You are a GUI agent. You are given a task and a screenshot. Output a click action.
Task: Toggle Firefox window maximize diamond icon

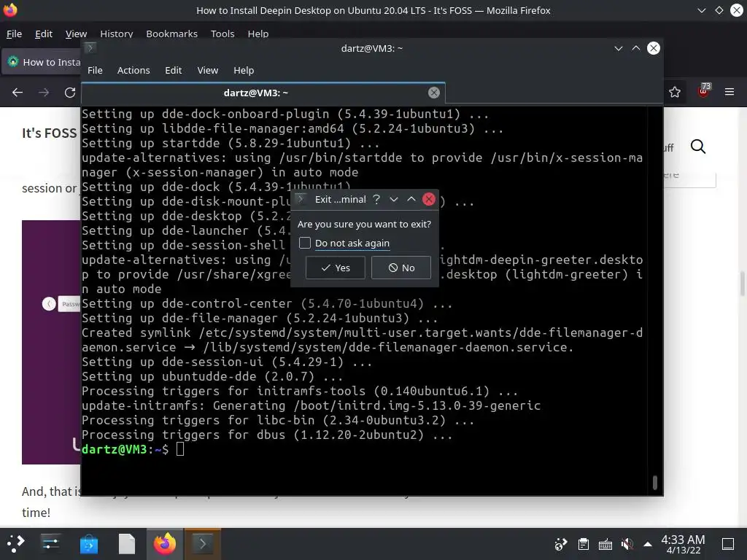coord(719,10)
